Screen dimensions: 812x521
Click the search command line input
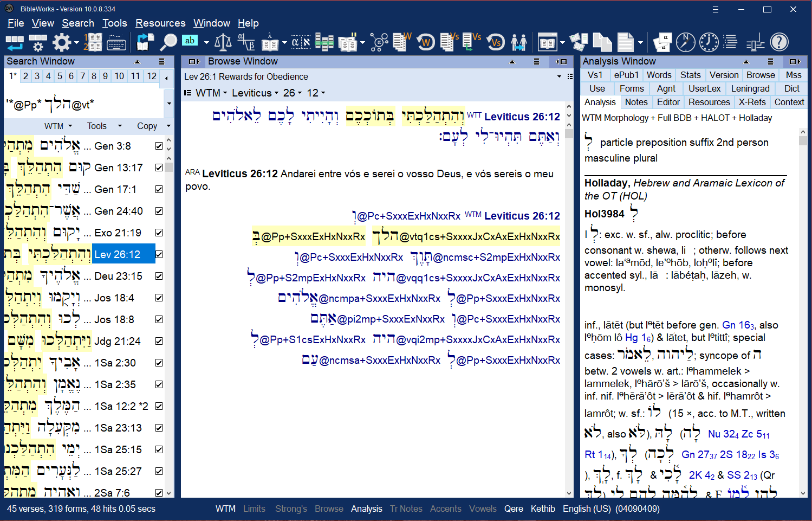click(84, 104)
